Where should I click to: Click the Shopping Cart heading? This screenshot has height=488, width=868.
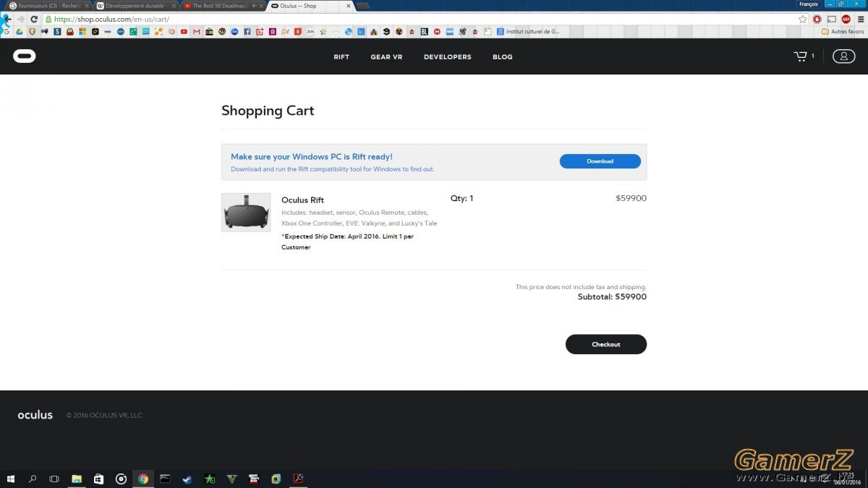268,111
